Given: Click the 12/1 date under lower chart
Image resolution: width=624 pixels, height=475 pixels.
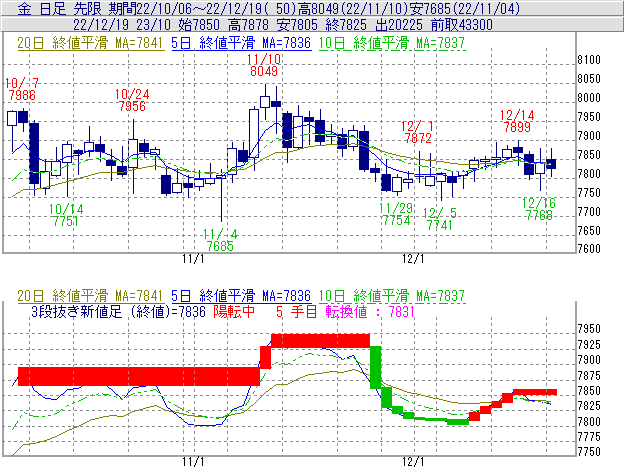Looking at the screenshot, I should click(413, 462).
